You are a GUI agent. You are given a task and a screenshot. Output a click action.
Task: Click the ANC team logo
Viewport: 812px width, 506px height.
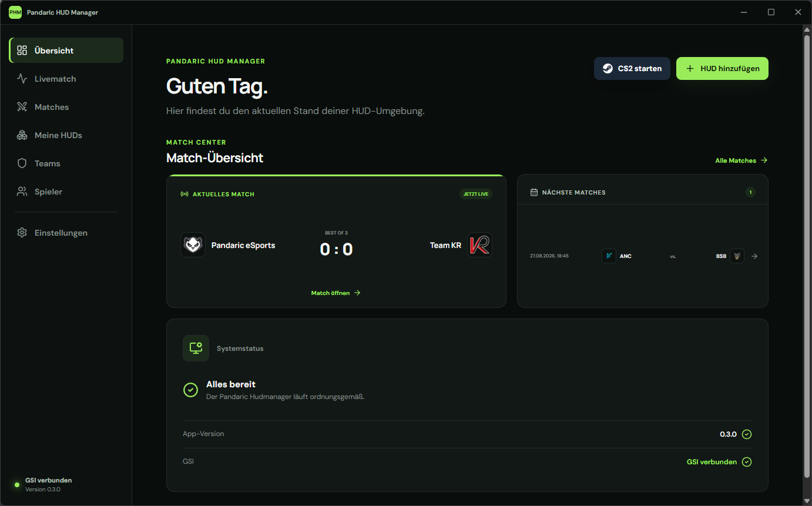[609, 256]
